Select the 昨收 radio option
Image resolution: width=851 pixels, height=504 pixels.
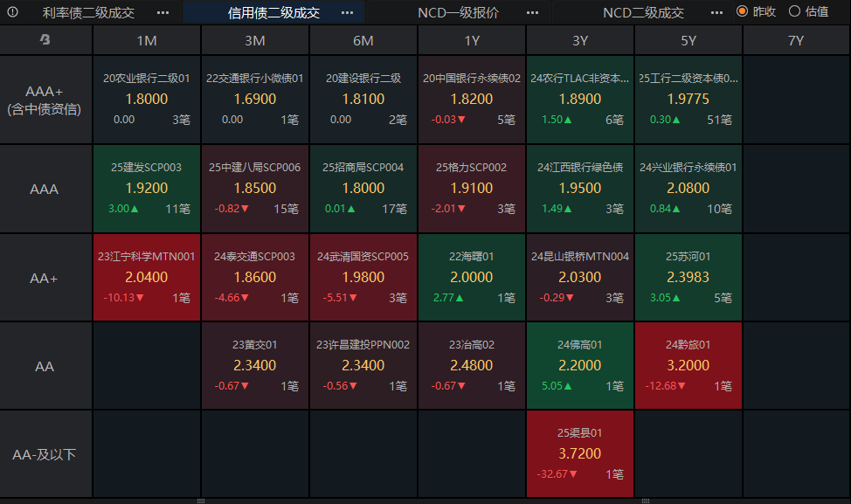(756, 11)
